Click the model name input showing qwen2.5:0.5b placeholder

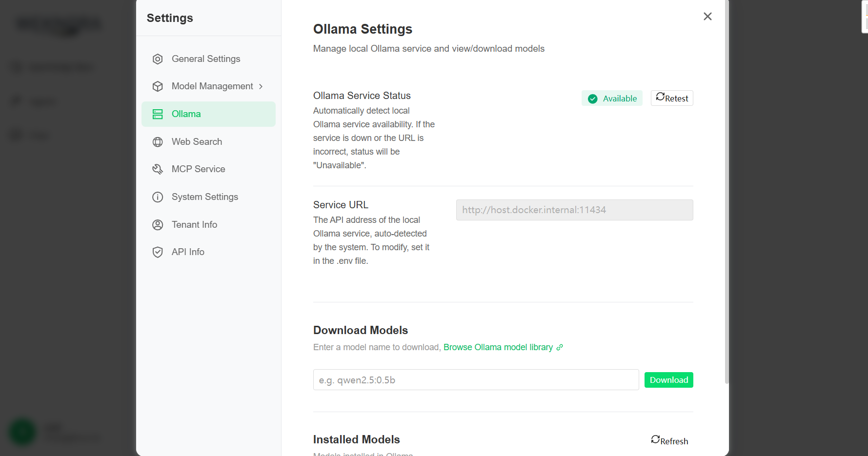click(x=476, y=379)
